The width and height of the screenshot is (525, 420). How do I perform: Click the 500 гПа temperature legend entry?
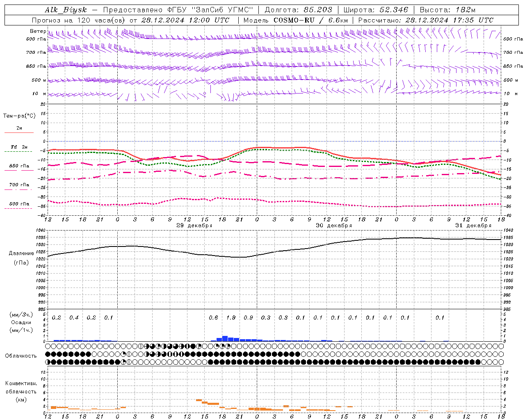19,205
